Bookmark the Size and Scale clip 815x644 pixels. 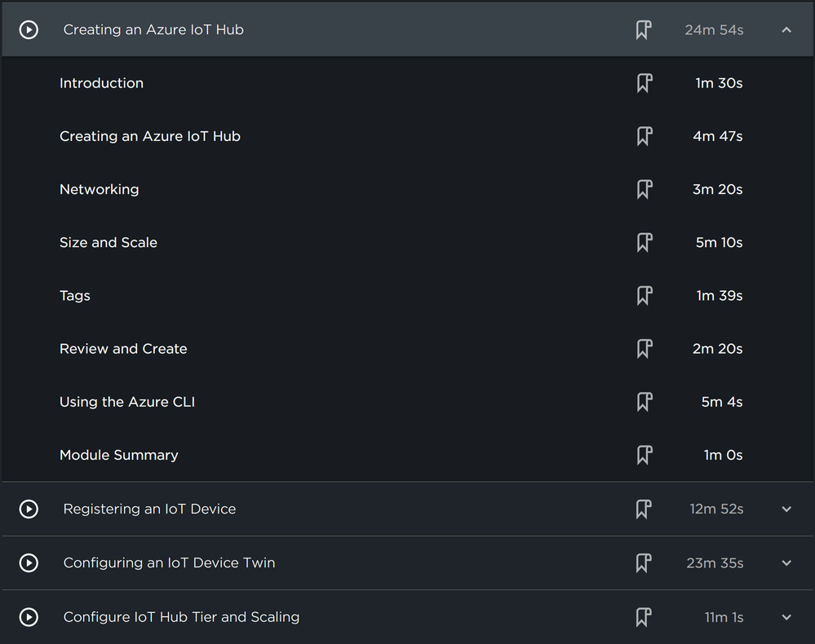644,243
